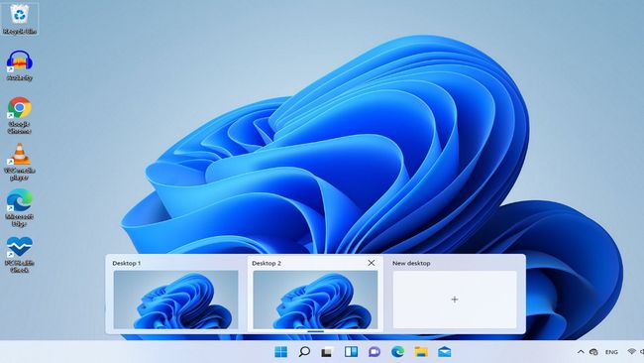Image resolution: width=644 pixels, height=363 pixels.
Task: Click the Desktop 1 label text
Action: click(x=127, y=263)
